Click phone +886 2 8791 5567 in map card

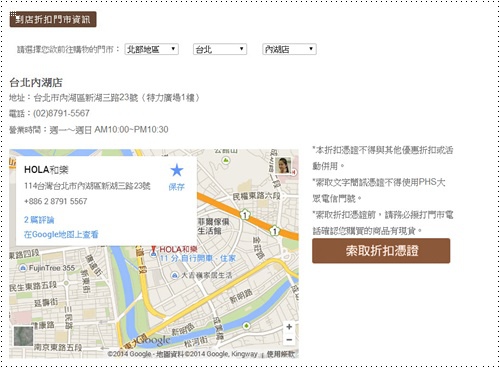click(56, 201)
